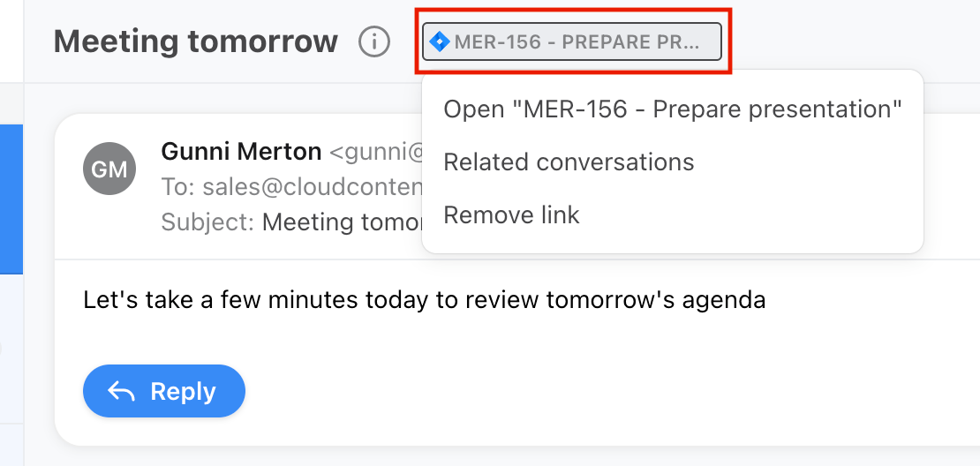Click the <gunni@ sender email address
The image size is (980, 466).
point(375,151)
